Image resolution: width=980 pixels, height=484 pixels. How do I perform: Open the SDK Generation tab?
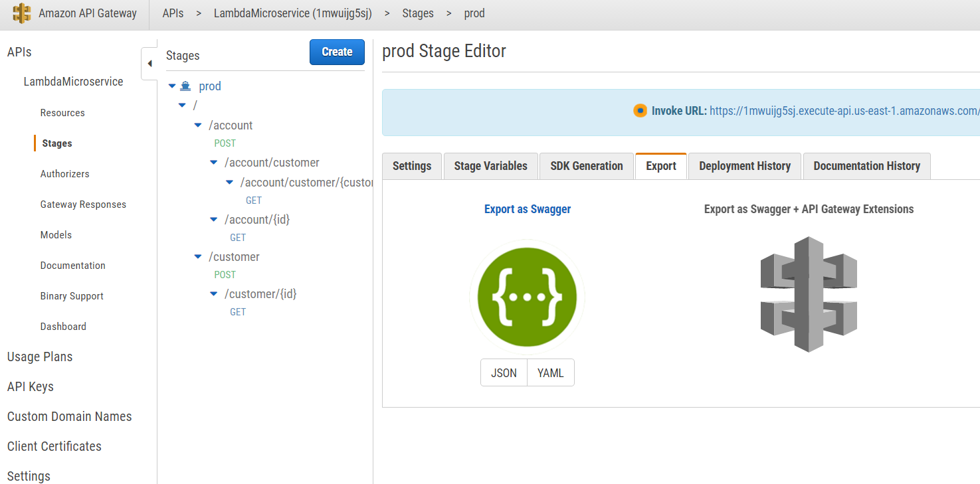point(587,166)
